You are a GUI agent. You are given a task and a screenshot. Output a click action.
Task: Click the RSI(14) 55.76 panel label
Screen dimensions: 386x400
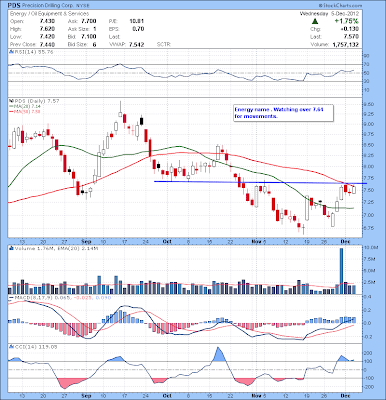(33, 52)
